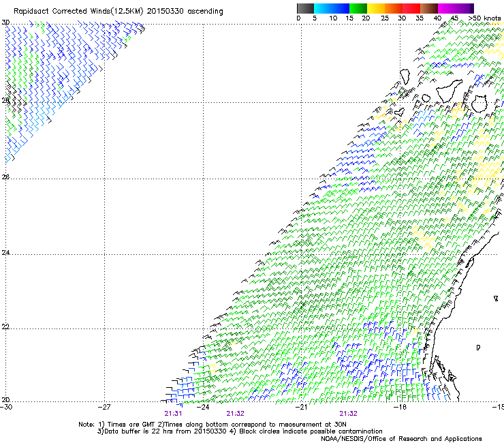Click the map title 'Rapidsact Corrected Winds(12.5KM)'
The height and width of the screenshot is (443, 504).
[x=78, y=12]
